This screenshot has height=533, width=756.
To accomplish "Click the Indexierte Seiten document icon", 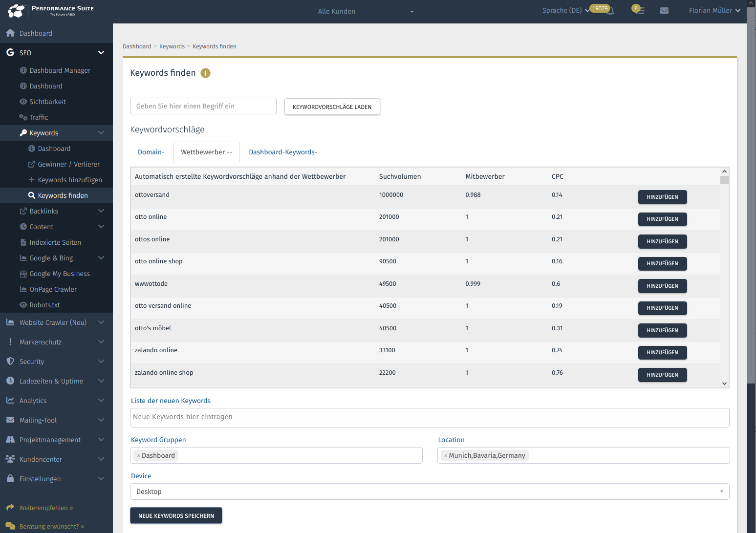I will 23,242.
